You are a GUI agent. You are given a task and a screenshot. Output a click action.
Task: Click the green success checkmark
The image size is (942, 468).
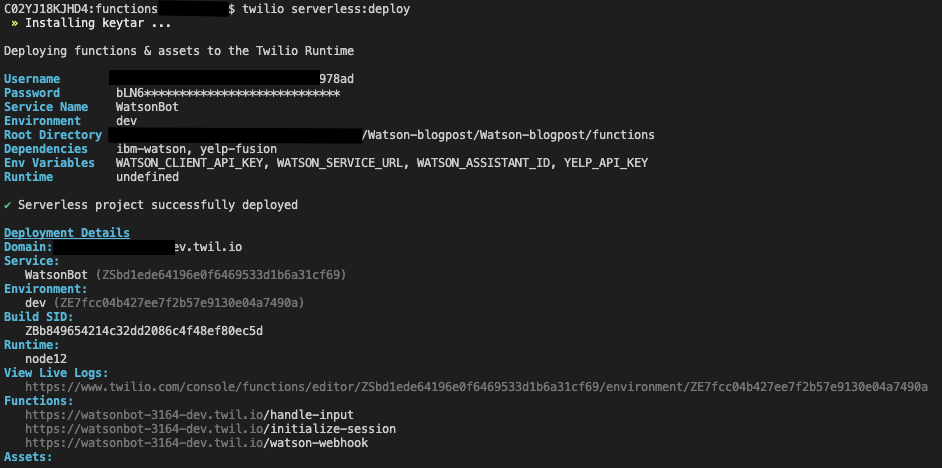(7, 205)
